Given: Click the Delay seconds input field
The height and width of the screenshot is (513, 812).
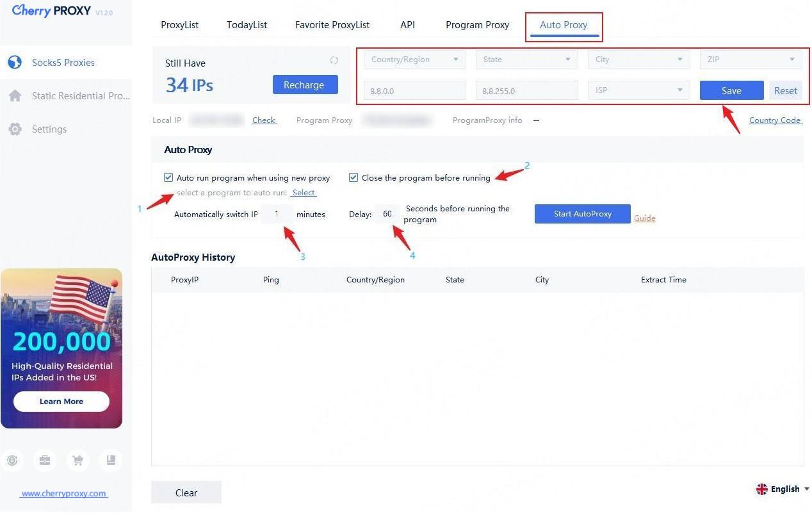Looking at the screenshot, I should pyautogui.click(x=387, y=214).
